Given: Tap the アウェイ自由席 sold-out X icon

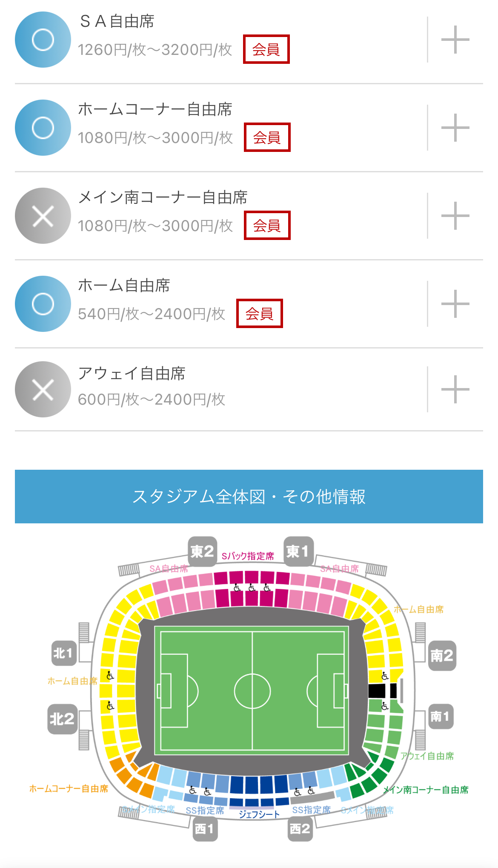Looking at the screenshot, I should [x=43, y=389].
